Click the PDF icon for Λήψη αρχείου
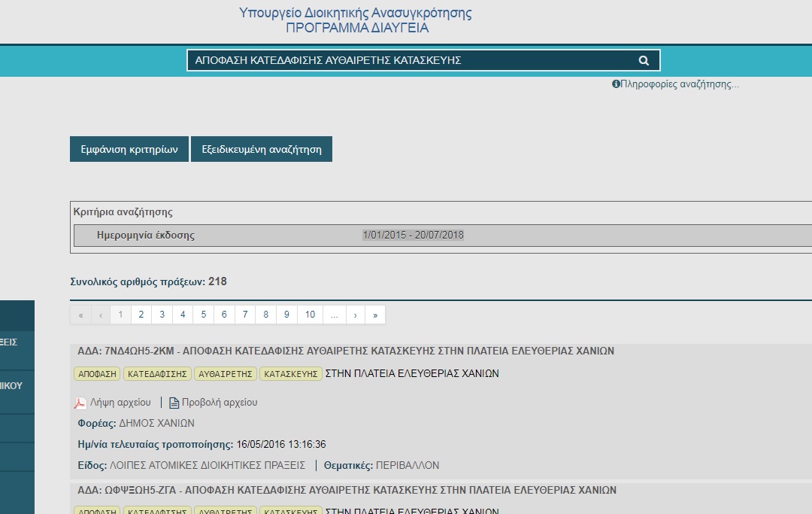The width and height of the screenshot is (812, 514). 80,403
